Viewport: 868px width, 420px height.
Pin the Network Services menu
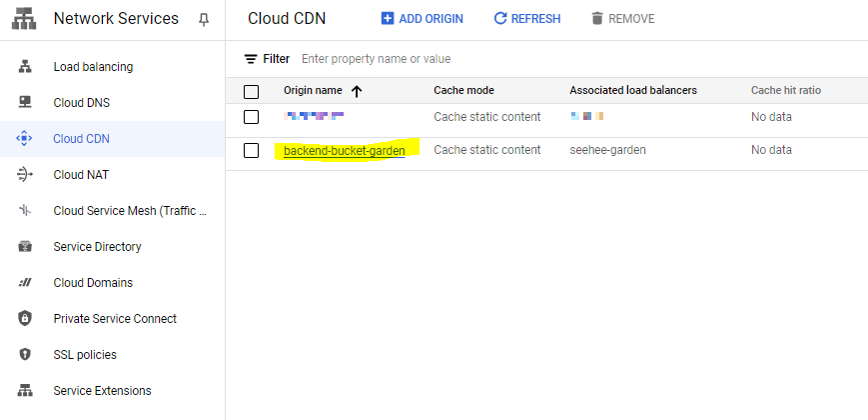pyautogui.click(x=204, y=20)
